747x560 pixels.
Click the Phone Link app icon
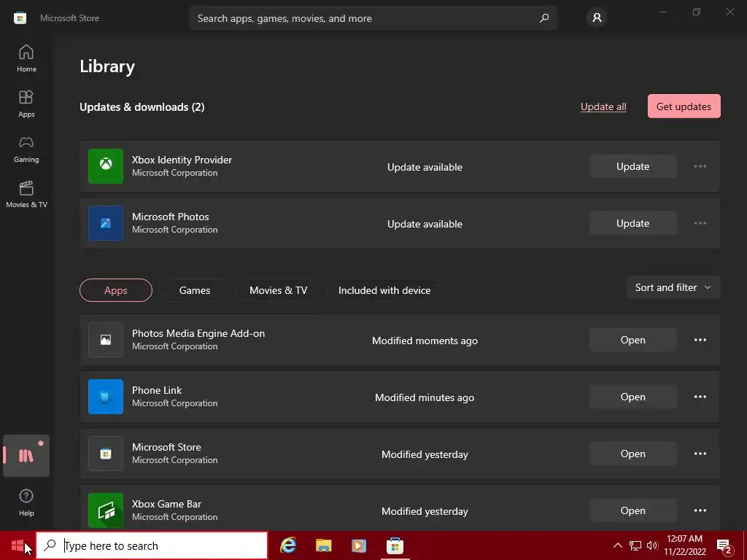tap(106, 397)
